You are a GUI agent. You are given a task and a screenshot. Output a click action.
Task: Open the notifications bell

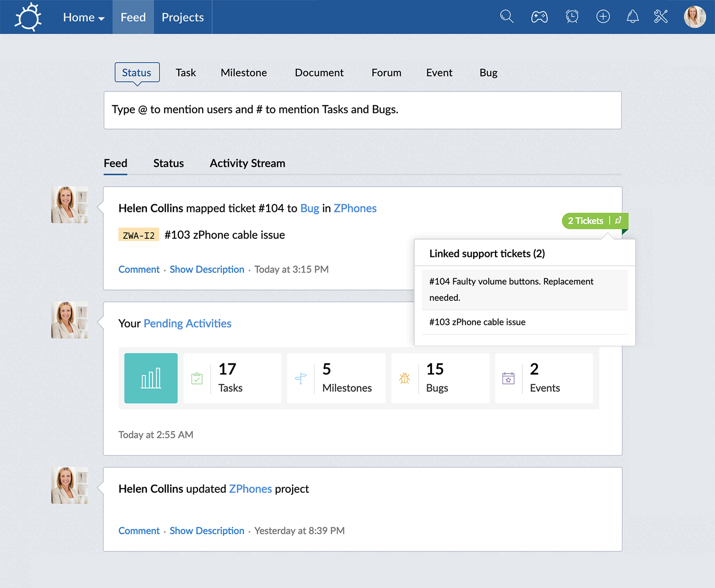[632, 17]
